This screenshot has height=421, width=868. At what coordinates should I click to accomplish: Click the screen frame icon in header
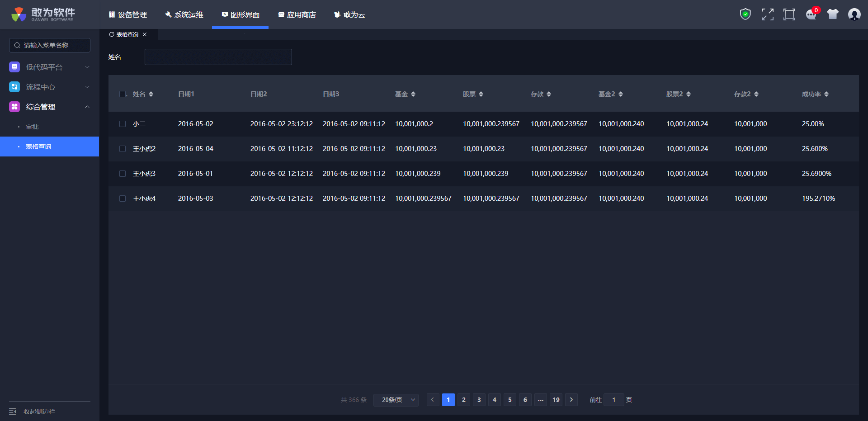[789, 14]
